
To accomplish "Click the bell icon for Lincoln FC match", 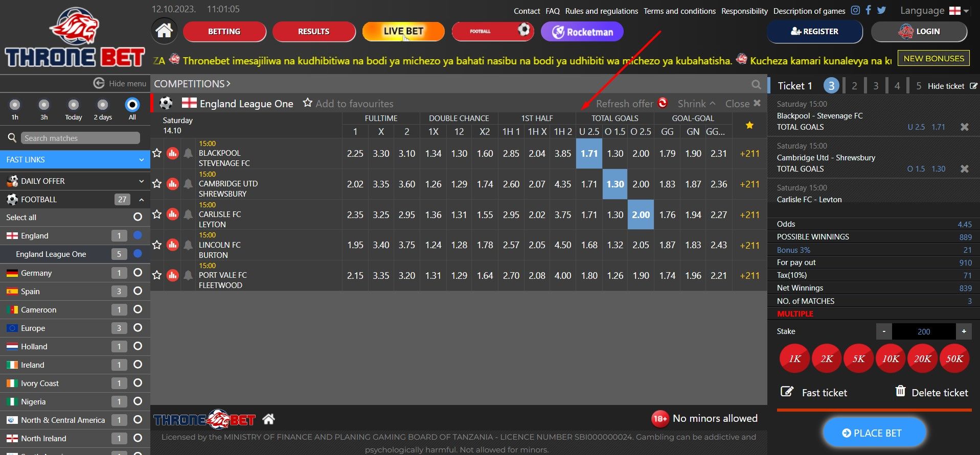I will click(188, 245).
